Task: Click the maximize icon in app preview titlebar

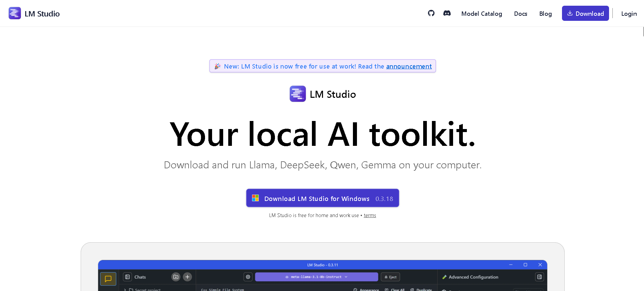Action: 525,265
